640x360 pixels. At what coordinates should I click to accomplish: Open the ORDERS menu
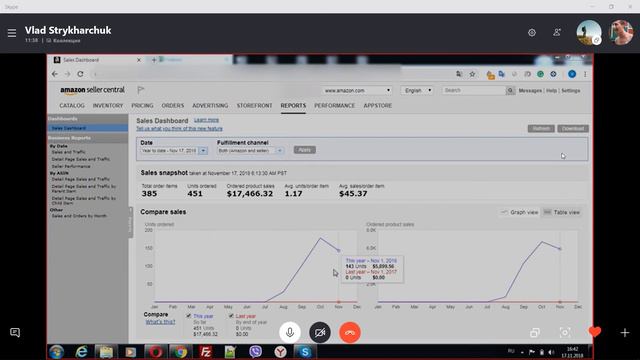click(173, 105)
